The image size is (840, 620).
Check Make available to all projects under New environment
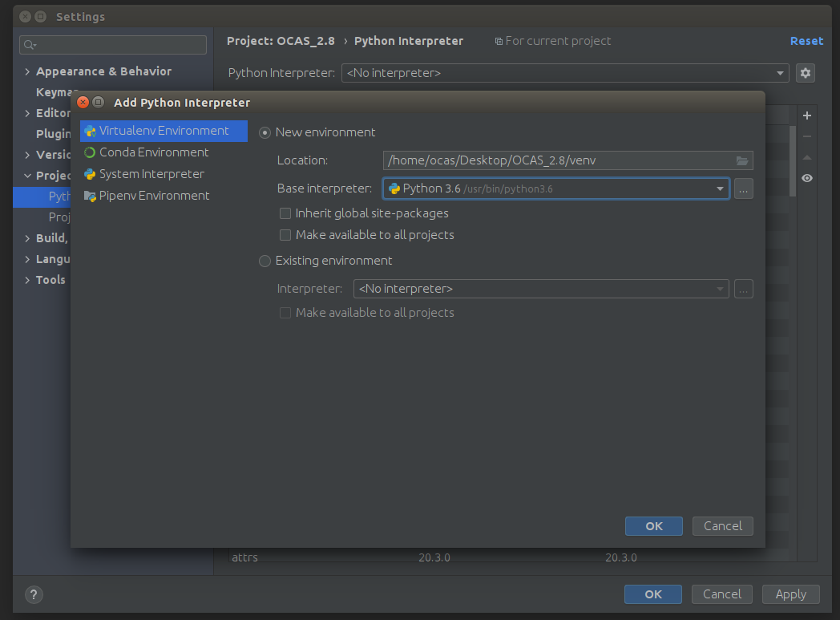285,235
